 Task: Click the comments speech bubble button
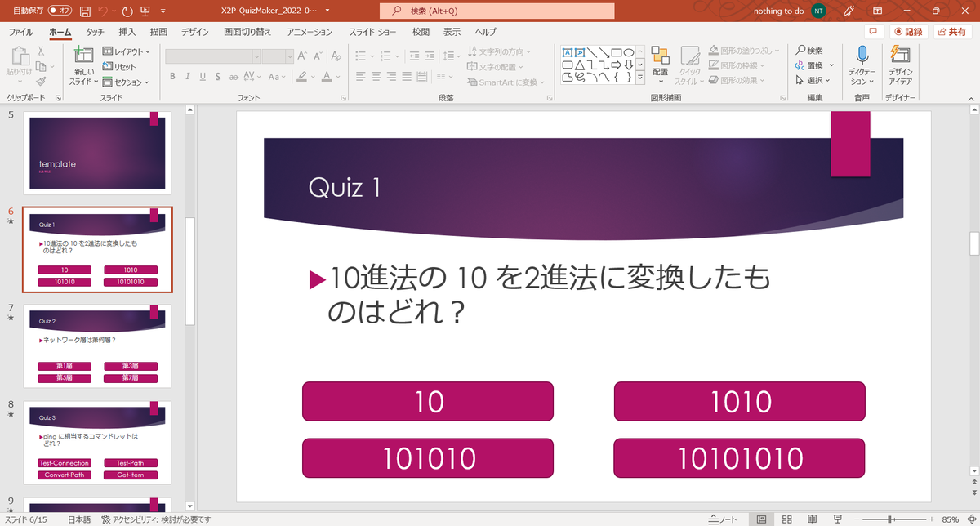click(875, 32)
